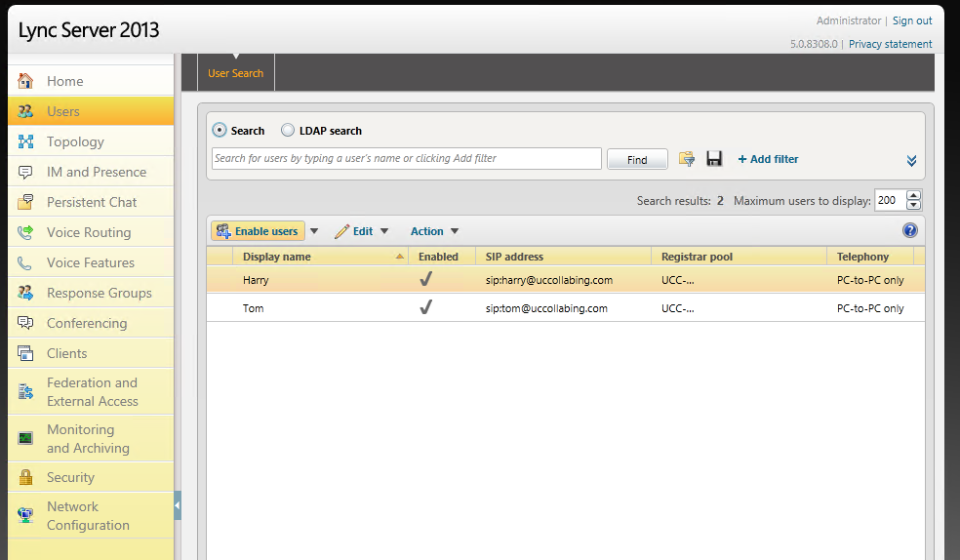This screenshot has width=960, height=560.
Task: Click the maximum users value field
Action: tap(890, 200)
